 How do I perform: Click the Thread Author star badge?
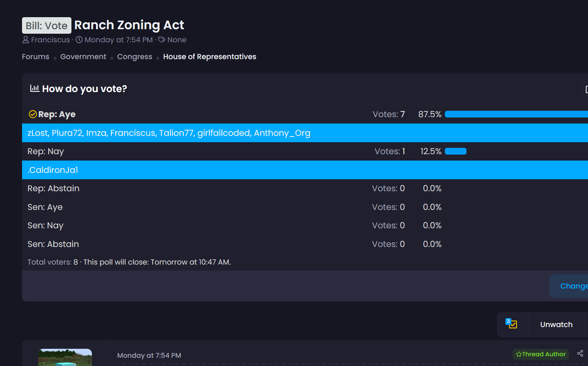click(x=541, y=354)
